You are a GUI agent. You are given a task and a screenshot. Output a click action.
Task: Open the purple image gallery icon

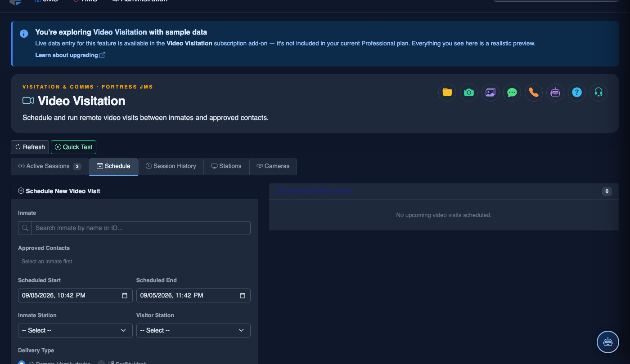coord(490,93)
